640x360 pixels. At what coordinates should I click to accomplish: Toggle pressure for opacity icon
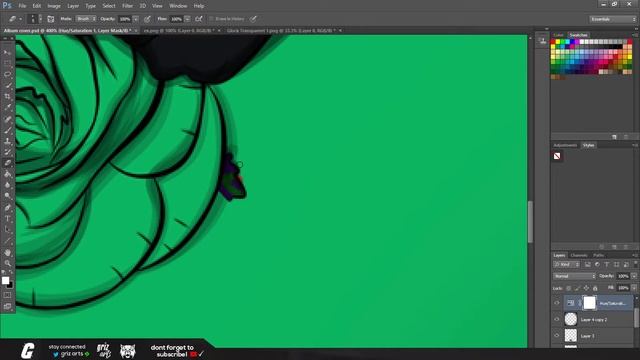click(147, 19)
